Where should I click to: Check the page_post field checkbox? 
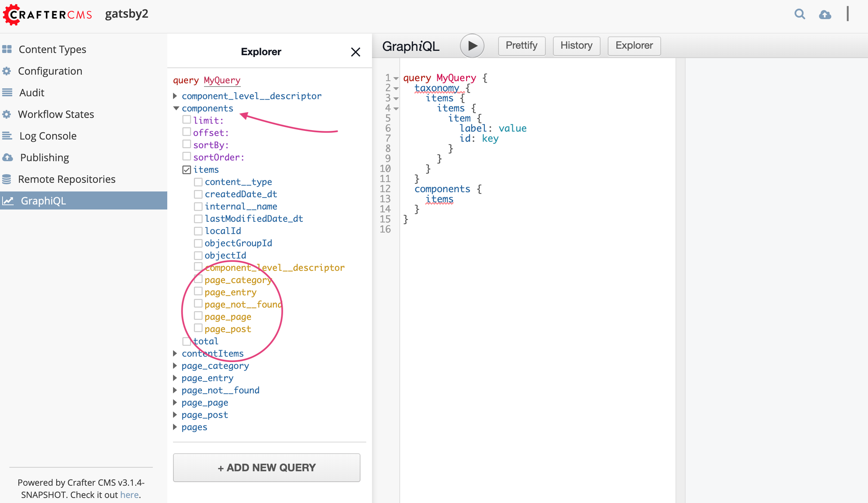(x=198, y=327)
